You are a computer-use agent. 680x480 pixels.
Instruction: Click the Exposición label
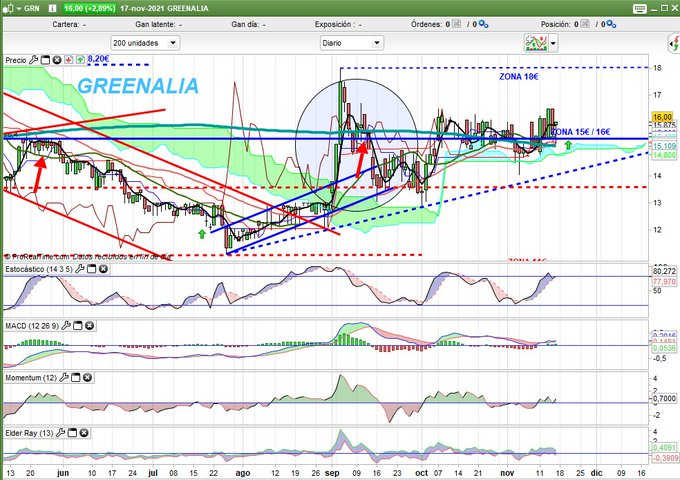333,24
